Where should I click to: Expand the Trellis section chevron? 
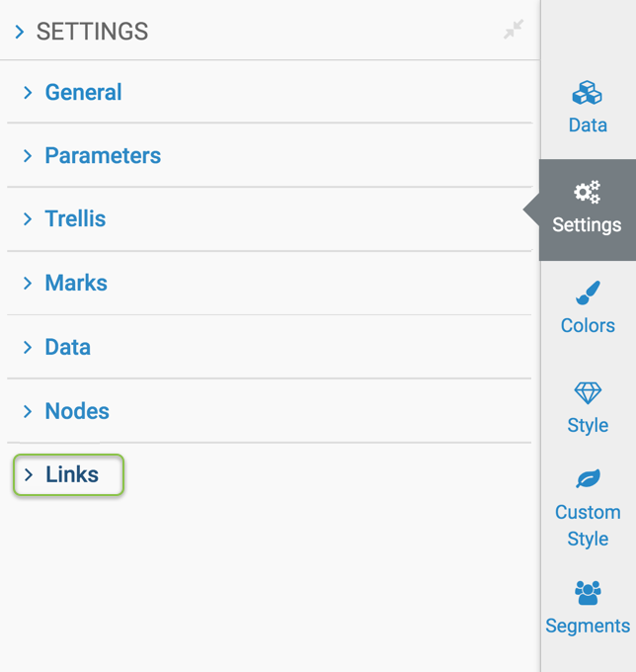click(x=28, y=219)
